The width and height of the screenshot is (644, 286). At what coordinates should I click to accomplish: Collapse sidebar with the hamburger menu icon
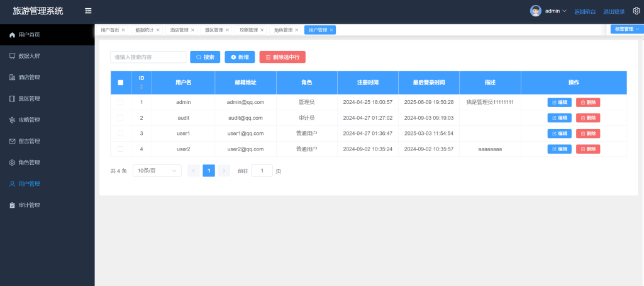click(88, 11)
